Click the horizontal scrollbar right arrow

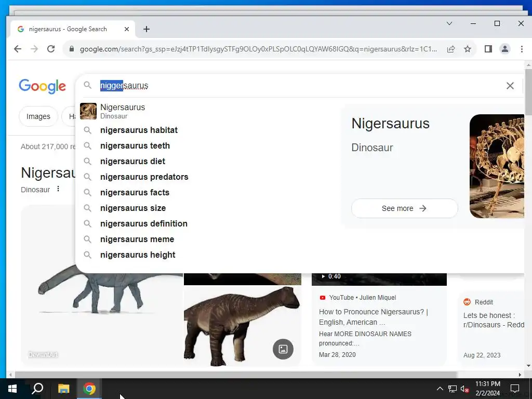coord(520,375)
